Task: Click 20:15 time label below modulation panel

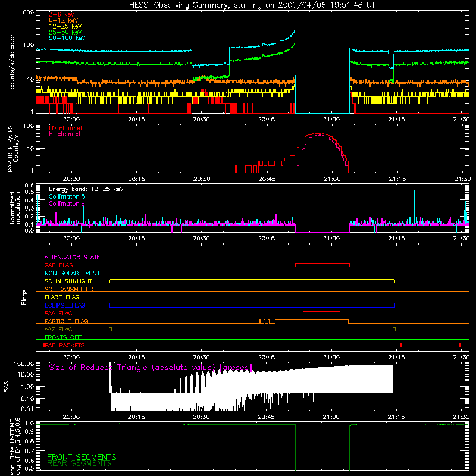Action: [x=136, y=239]
